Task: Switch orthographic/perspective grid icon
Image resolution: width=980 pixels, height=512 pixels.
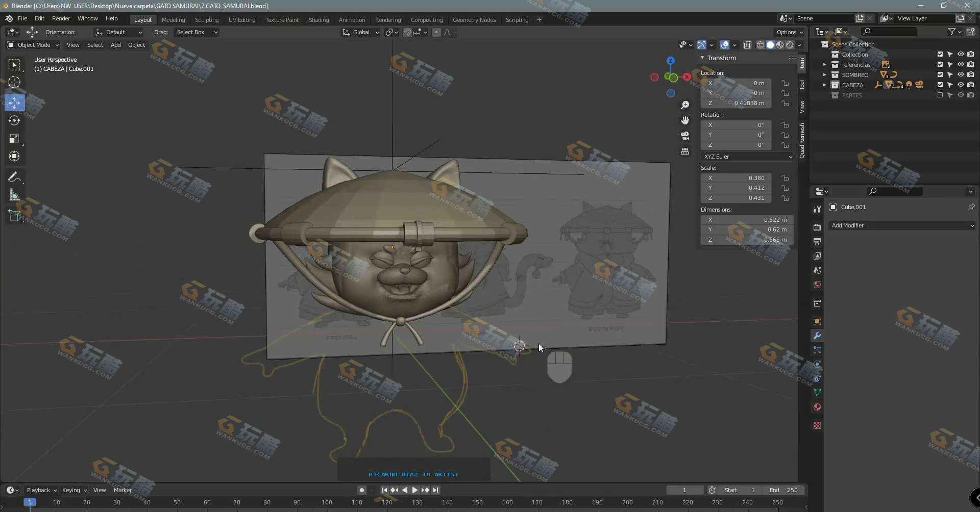Action: click(x=685, y=151)
